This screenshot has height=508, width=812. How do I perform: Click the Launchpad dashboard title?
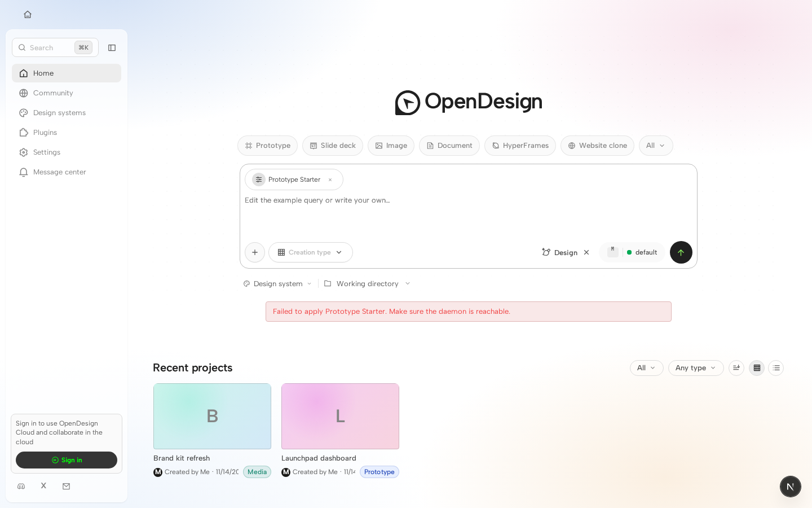319,458
